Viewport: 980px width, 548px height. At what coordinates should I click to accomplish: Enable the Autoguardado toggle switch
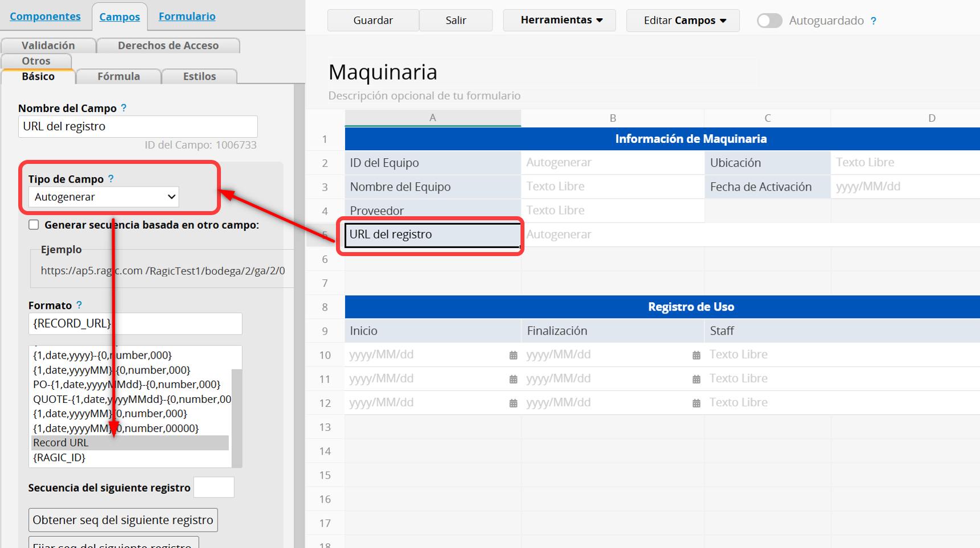[769, 20]
